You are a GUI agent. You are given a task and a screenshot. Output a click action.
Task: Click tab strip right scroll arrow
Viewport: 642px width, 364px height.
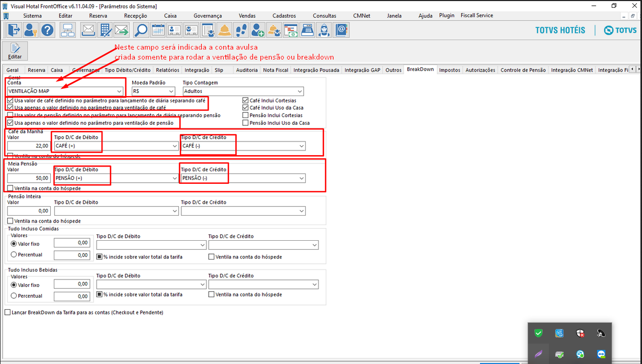(x=638, y=69)
